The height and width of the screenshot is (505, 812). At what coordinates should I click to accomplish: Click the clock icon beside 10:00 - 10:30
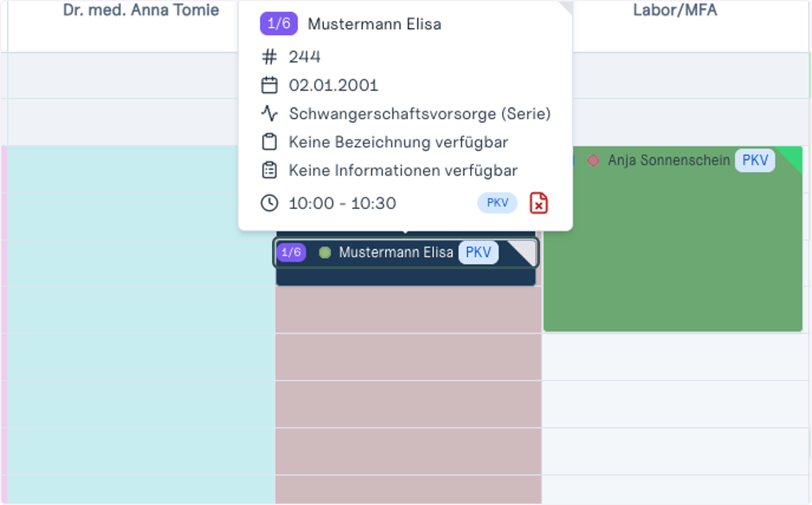[269, 203]
